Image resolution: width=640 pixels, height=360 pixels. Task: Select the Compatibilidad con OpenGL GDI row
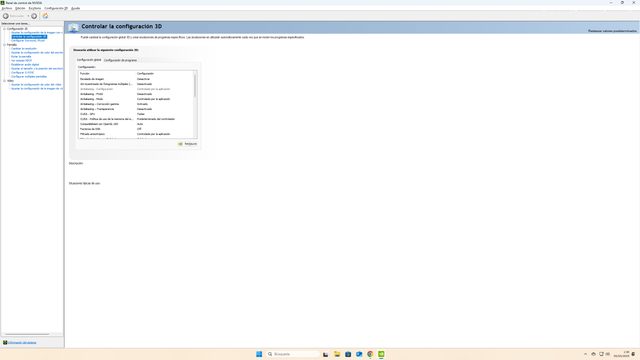137,124
